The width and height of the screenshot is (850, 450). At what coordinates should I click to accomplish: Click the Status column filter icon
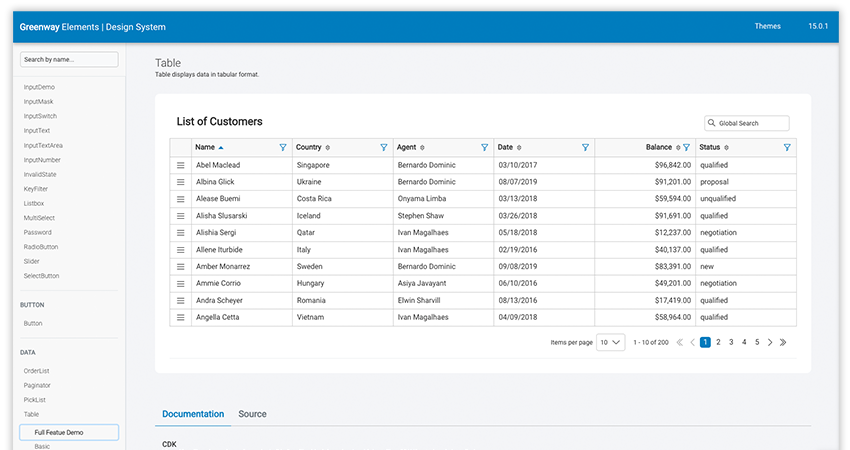point(787,148)
